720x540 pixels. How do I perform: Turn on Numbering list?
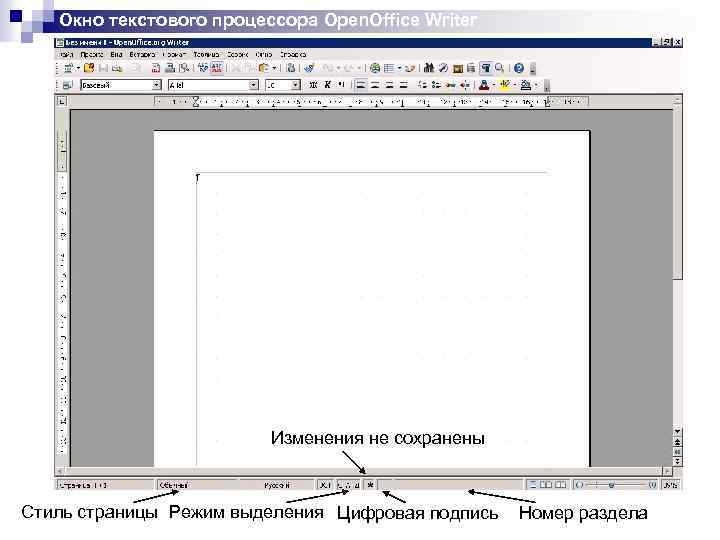422,85
